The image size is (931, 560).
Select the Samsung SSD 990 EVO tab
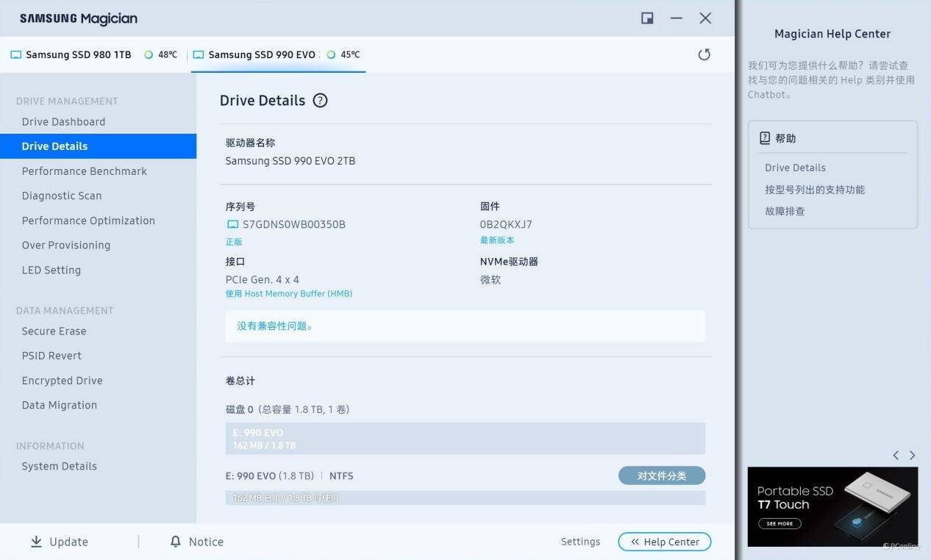pos(261,54)
